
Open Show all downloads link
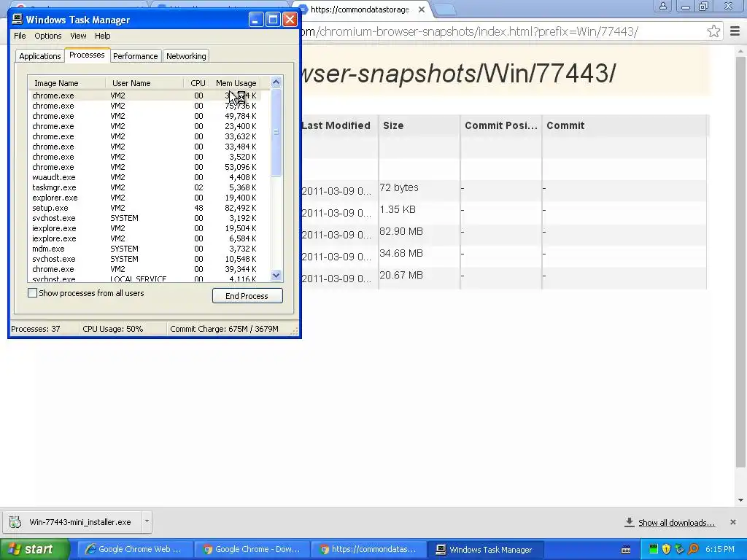[676, 523]
